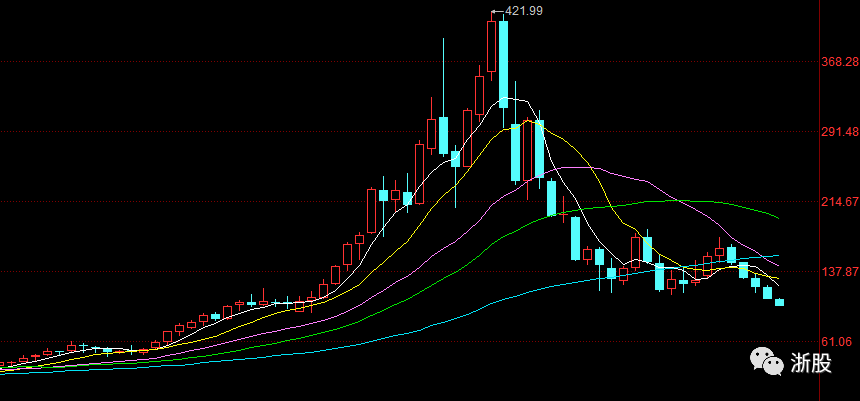Click the 137.87 price axis label

point(840,272)
